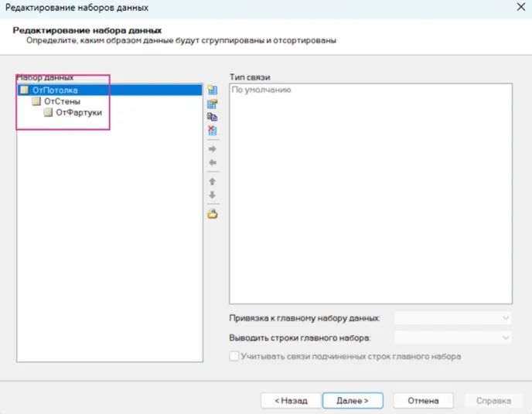Click the open folder icon below the arrows
Image resolution: width=532 pixels, height=414 pixels.
(212, 214)
